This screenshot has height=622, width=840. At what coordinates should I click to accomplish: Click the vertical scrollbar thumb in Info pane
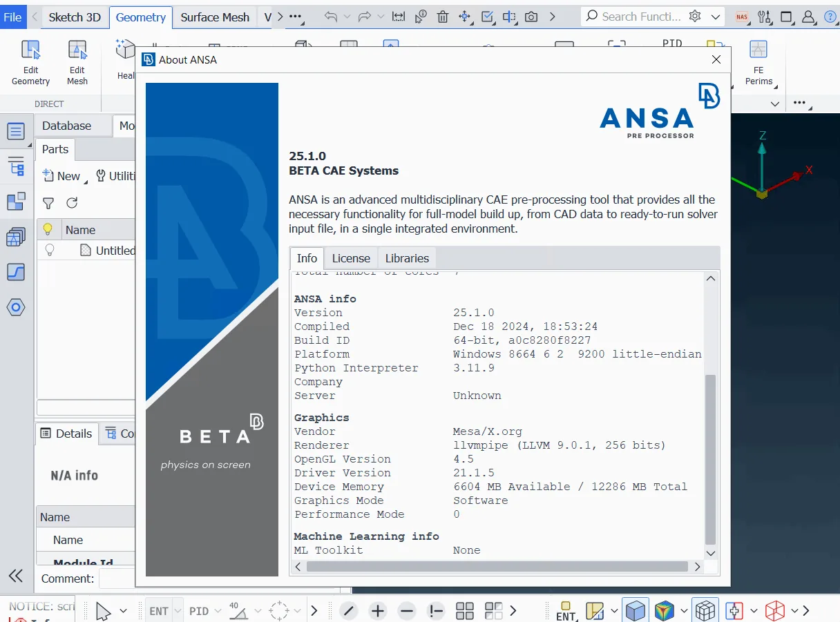[710, 460]
